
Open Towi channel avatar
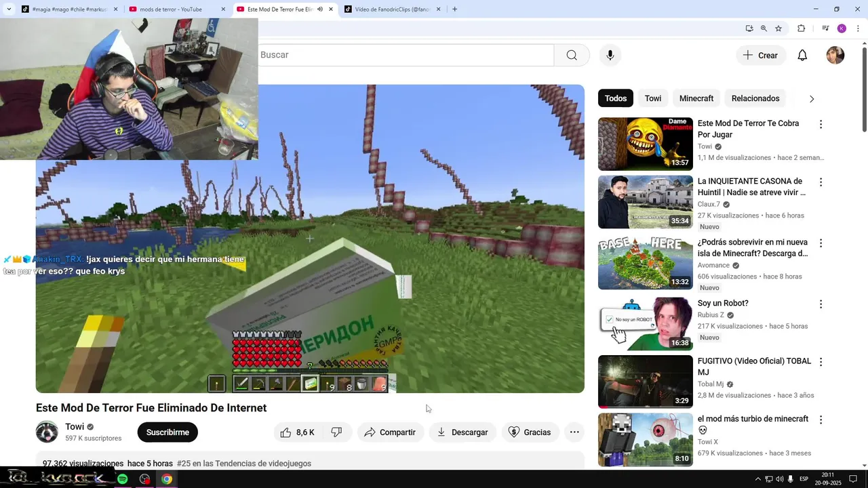pos(47,432)
